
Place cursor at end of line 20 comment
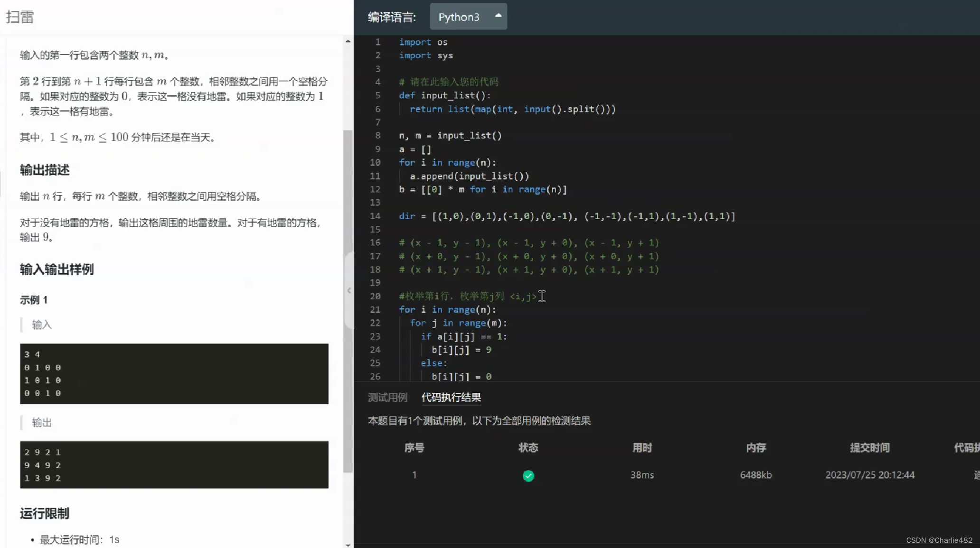pyautogui.click(x=537, y=297)
